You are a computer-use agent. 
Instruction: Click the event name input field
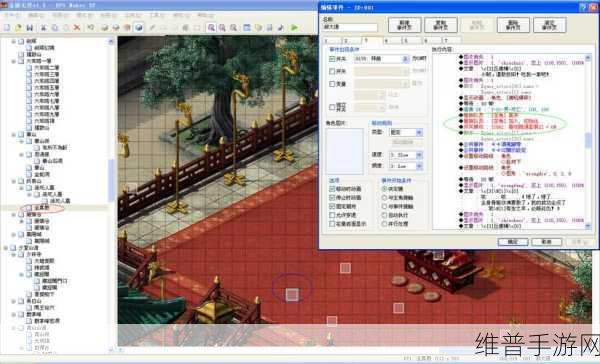350,28
